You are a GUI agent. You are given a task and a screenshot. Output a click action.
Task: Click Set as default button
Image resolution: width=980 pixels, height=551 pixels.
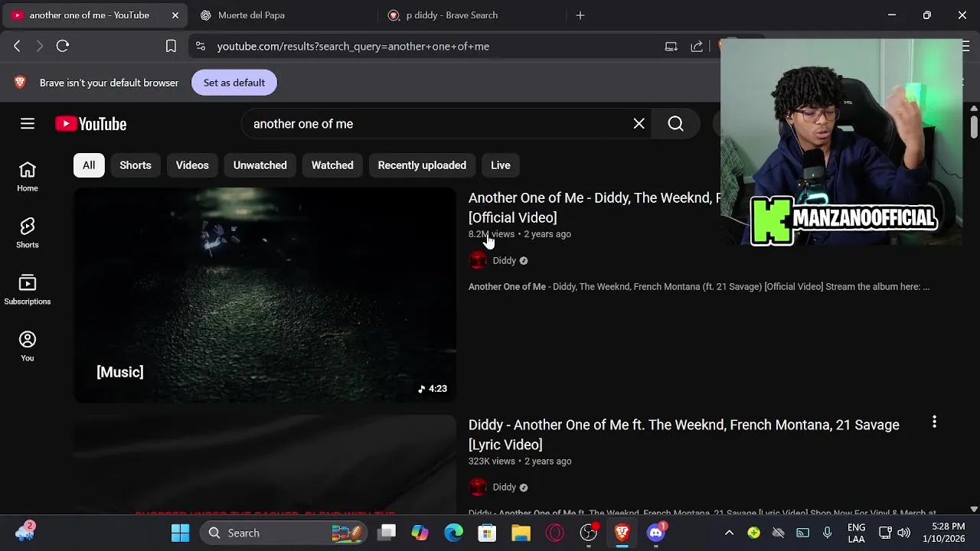pos(234,83)
